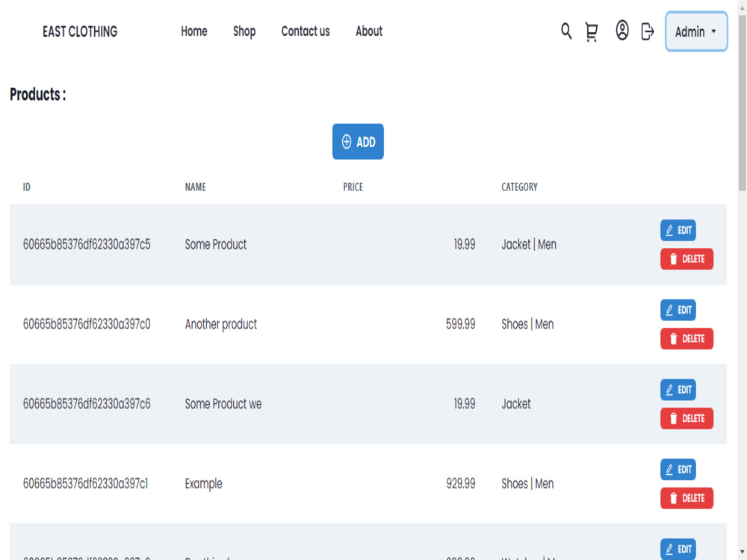The image size is (747, 560).
Task: Click the logout icon next to Admin
Action: click(x=647, y=32)
